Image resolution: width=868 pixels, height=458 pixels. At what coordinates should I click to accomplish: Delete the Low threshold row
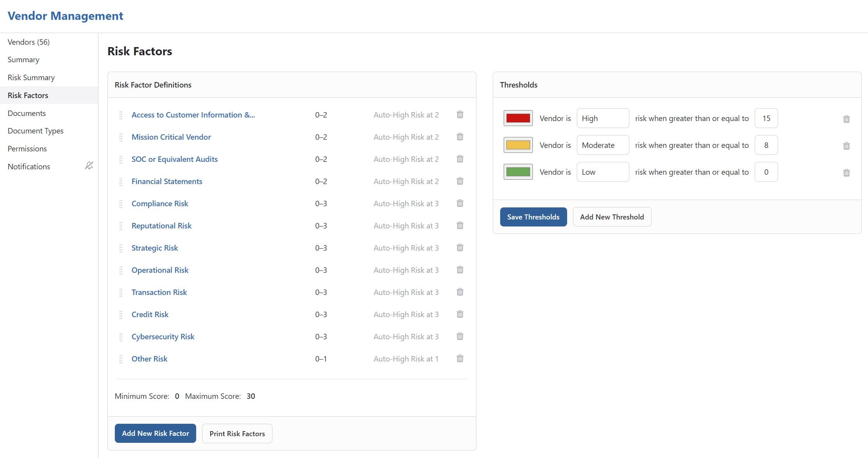click(846, 173)
